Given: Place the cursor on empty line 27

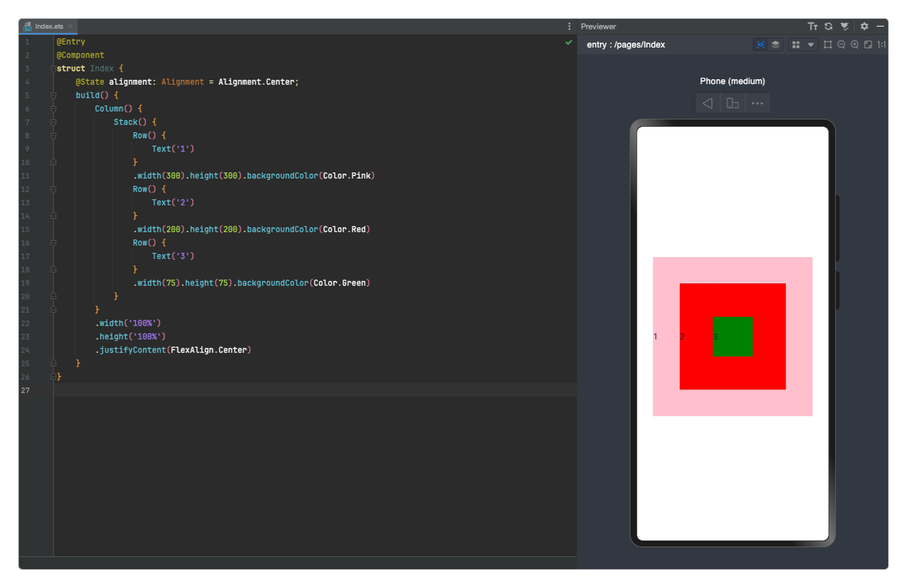Looking at the screenshot, I should coord(315,391).
